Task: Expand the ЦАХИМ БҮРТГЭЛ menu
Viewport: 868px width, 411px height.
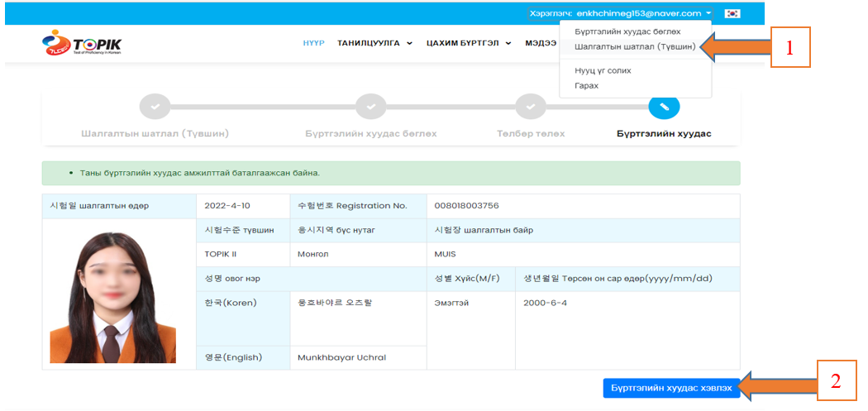Action: (469, 44)
